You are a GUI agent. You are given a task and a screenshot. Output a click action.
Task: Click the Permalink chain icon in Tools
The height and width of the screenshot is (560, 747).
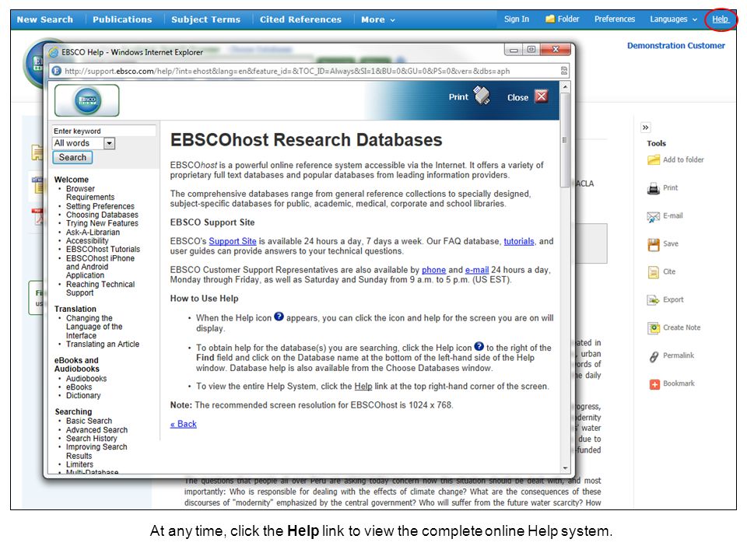pos(654,356)
